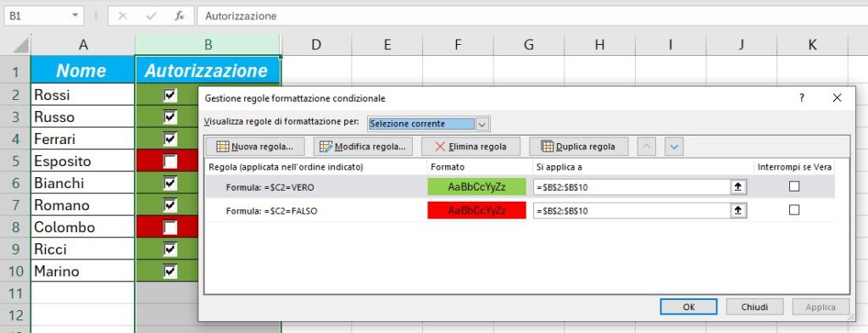Click the cancel entry X icon
The height and width of the screenshot is (333, 868).
tap(123, 16)
